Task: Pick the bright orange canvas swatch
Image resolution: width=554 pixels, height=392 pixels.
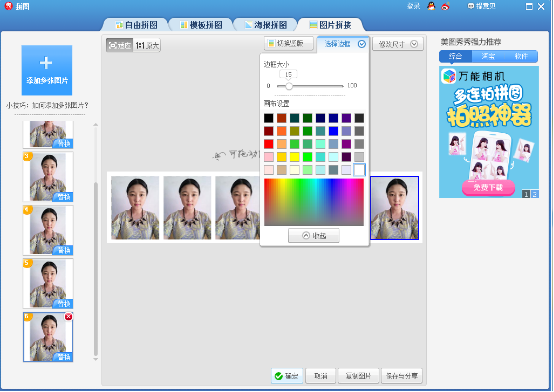Action: 282,131
